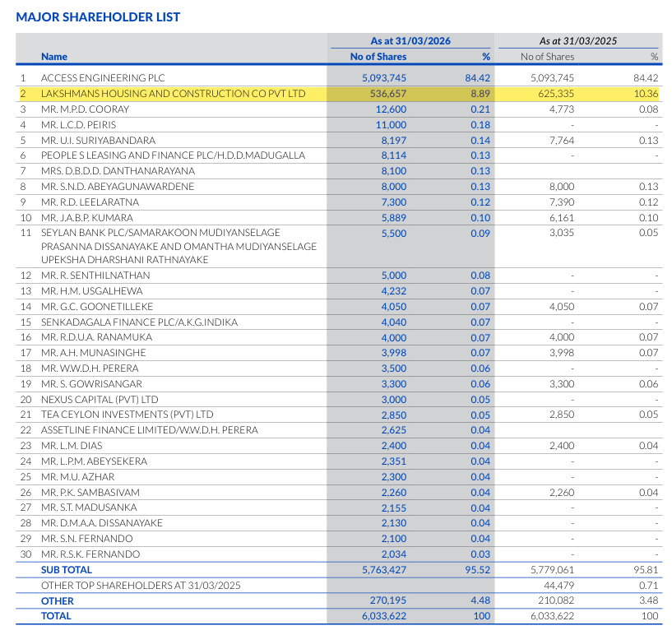Click the 2,351 shares cell
Screen dimensions: 672x635
tap(394, 461)
